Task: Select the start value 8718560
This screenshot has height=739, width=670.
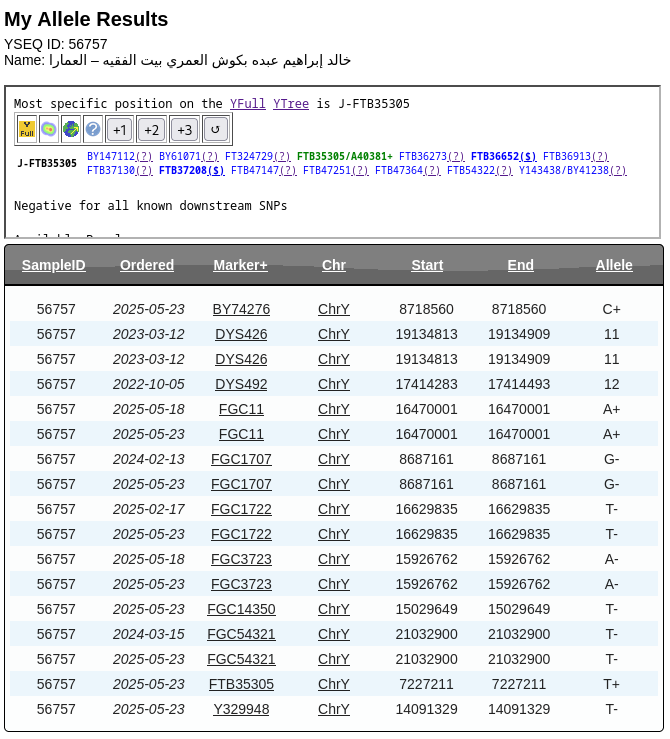Action: [426, 309]
